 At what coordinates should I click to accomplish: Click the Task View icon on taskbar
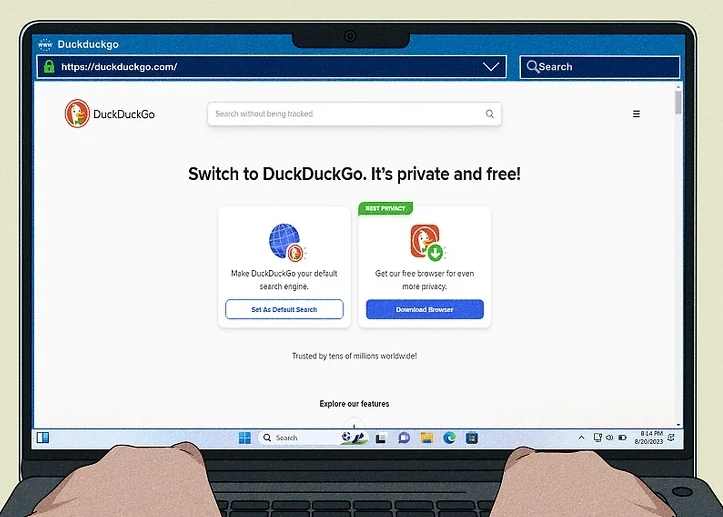click(x=380, y=438)
